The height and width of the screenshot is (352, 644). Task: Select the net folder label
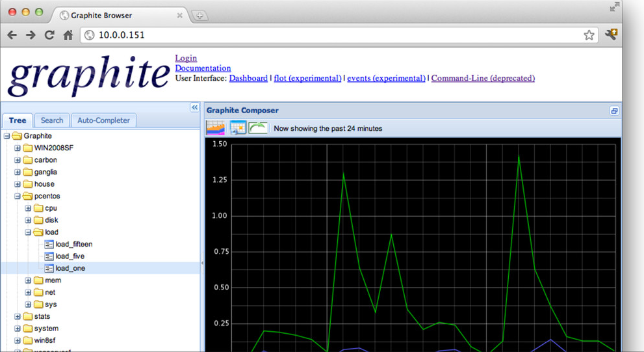pos(50,292)
